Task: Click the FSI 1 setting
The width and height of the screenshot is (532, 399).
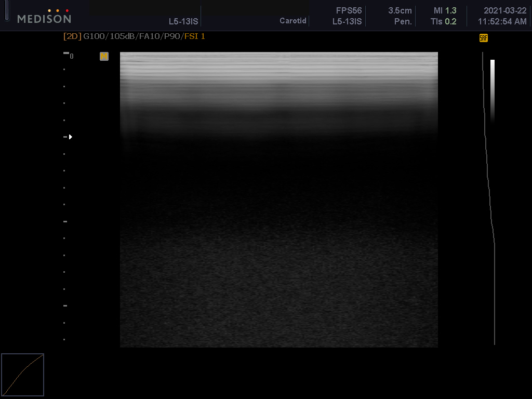Action: pos(195,36)
